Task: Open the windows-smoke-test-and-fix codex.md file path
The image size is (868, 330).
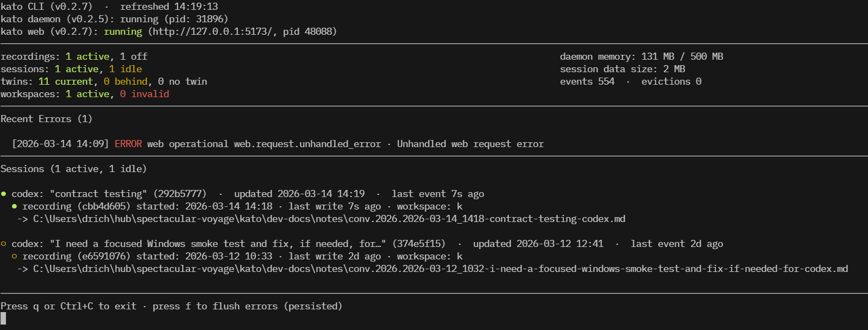Action: pyautogui.click(x=440, y=269)
